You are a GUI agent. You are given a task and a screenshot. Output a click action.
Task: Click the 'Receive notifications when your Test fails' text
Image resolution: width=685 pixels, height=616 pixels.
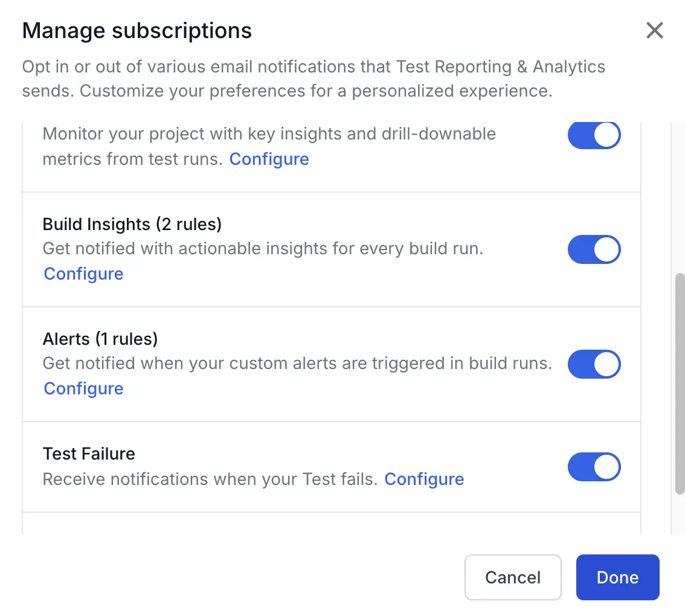tap(210, 479)
